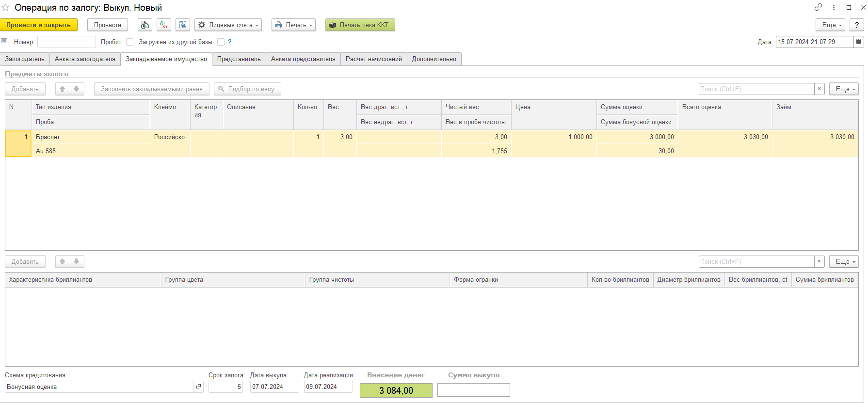
Task: Open the Расчет начислений tab
Action: click(x=374, y=59)
